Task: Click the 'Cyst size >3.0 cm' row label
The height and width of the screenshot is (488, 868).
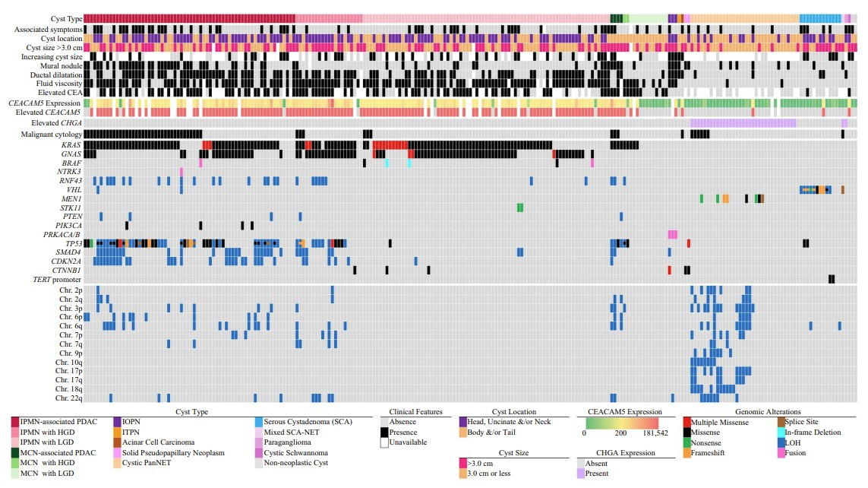Action: point(54,48)
